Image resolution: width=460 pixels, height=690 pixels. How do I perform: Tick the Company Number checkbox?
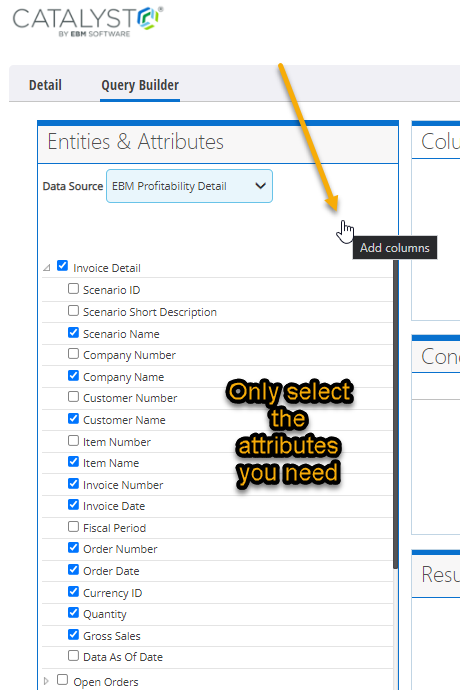point(74,354)
